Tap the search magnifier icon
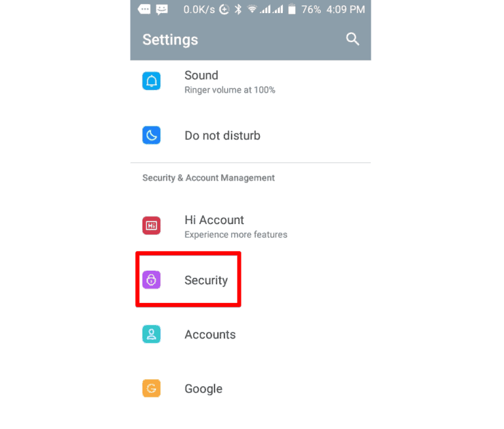The image size is (504, 429). pos(352,39)
